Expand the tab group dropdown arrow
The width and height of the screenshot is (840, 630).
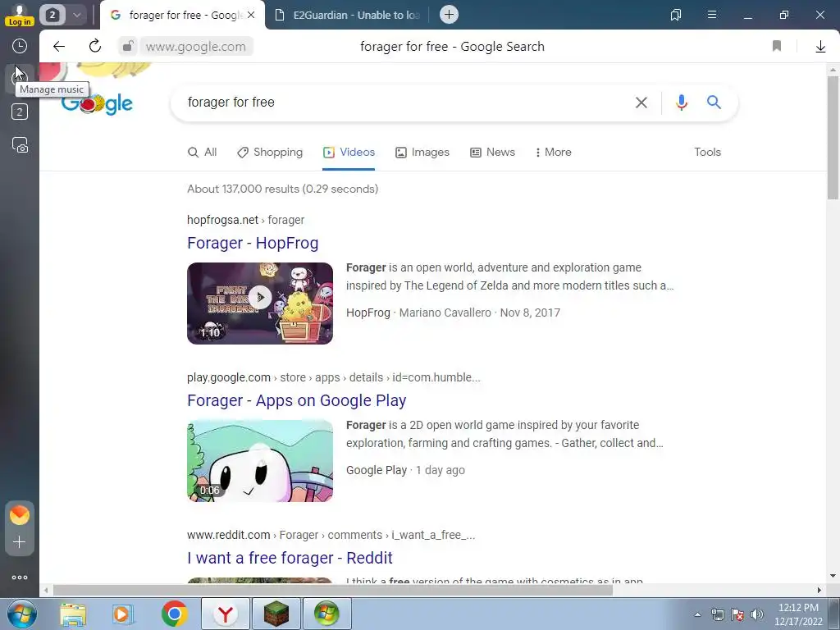coord(76,15)
